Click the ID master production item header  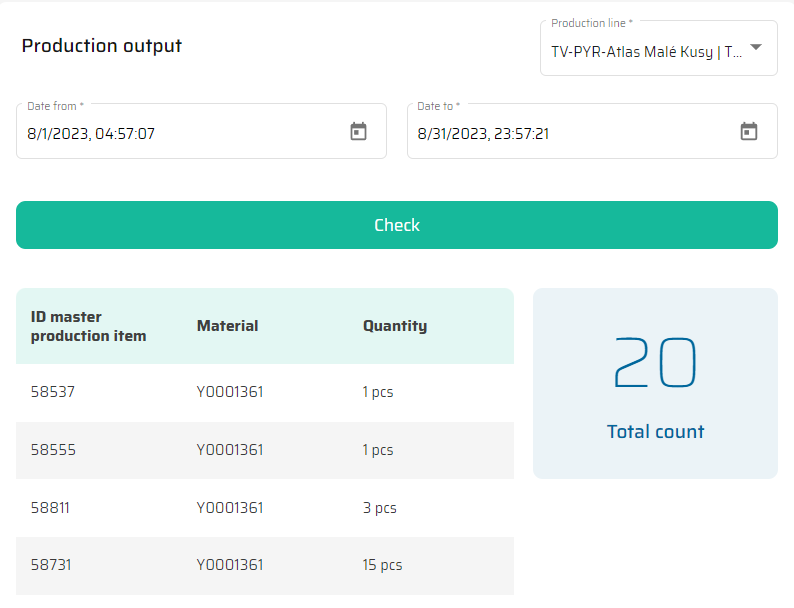(88, 326)
